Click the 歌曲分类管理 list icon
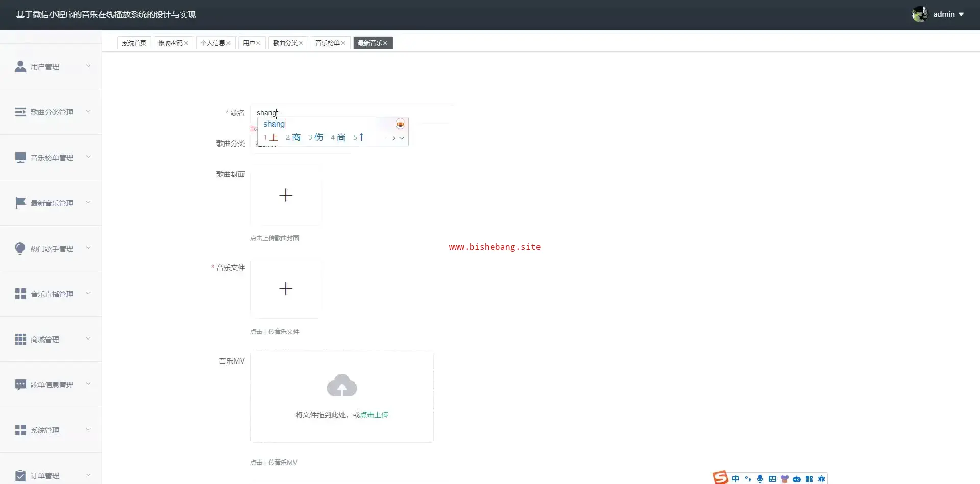This screenshot has width=980, height=484. pos(20,112)
